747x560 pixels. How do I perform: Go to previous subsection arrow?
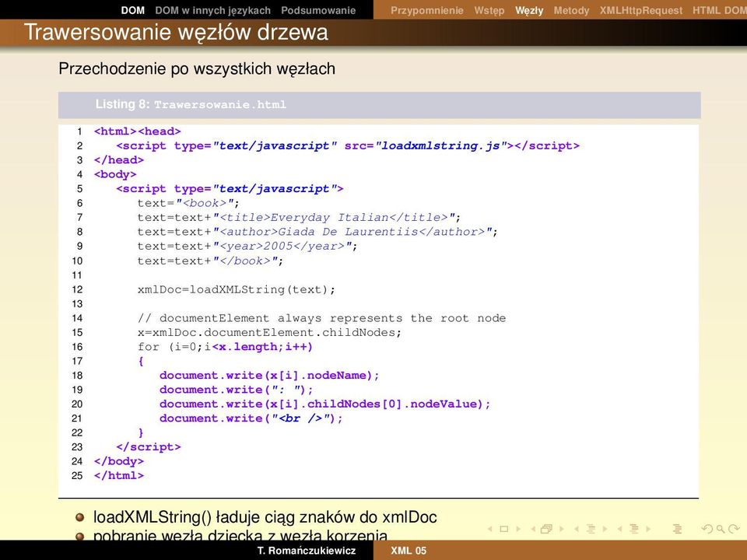pyautogui.click(x=577, y=529)
